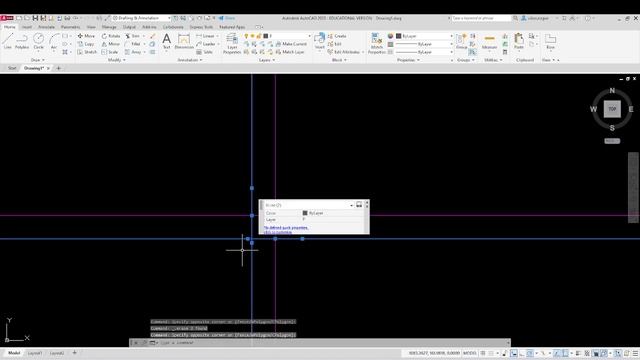The width and height of the screenshot is (640, 360).
Task: Choose the Mirror command
Action: 111,44
